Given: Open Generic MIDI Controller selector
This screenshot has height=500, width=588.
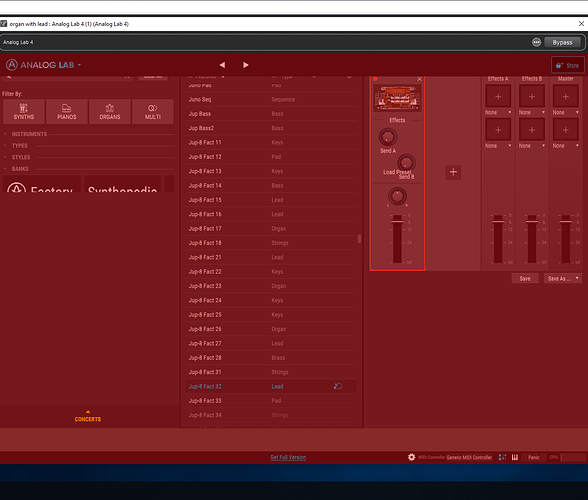Looking at the screenshot, I should pos(469,457).
